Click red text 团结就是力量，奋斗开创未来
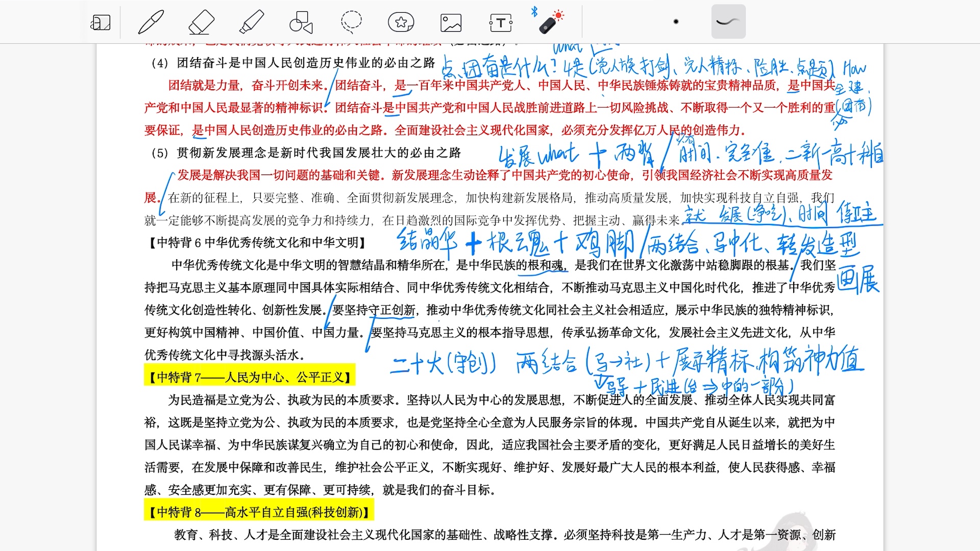 (x=247, y=85)
